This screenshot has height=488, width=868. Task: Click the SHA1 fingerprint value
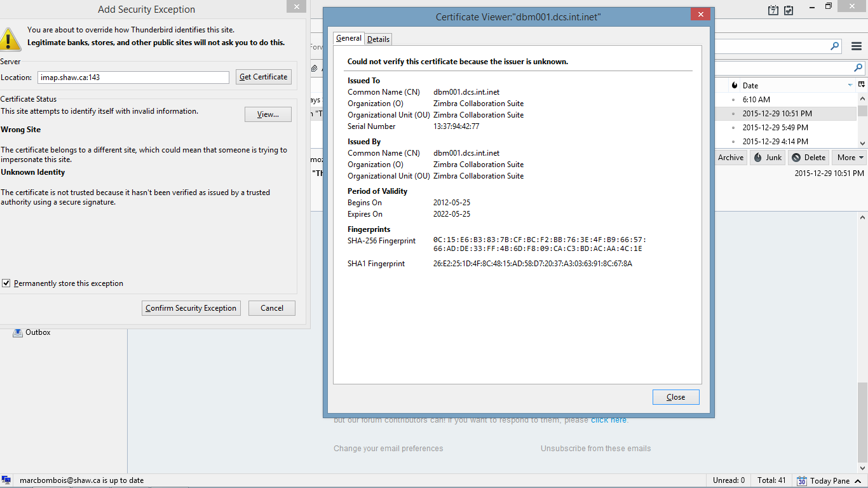tap(532, 264)
